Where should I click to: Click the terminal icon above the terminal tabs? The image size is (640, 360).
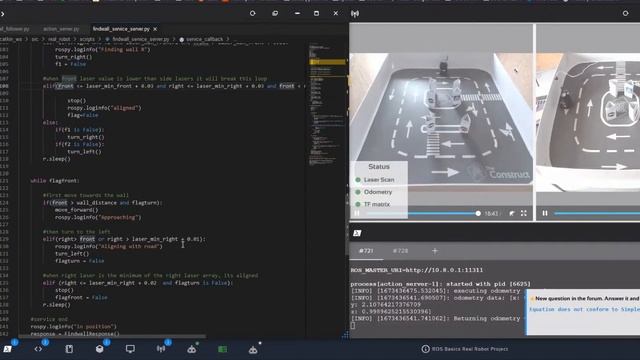357,233
